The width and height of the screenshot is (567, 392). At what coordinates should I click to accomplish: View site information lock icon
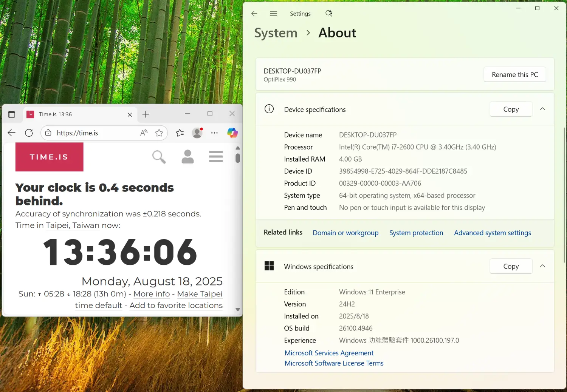pos(48,133)
